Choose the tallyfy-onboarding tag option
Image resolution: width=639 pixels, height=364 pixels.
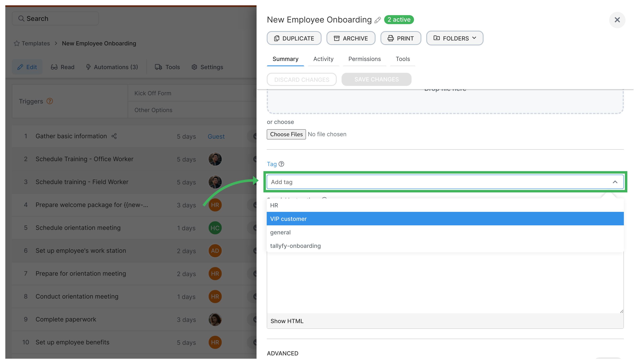coord(295,246)
